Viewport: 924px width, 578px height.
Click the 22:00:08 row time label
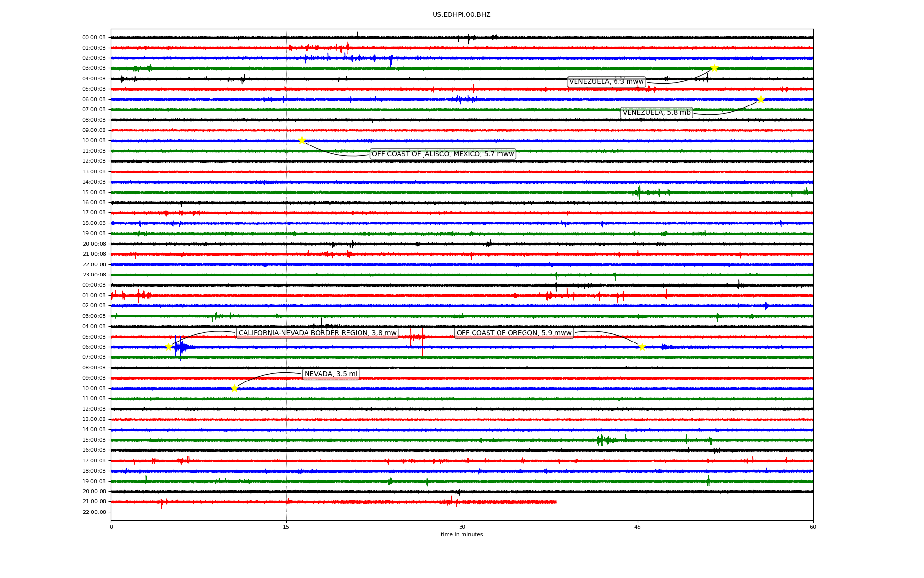(x=94, y=512)
